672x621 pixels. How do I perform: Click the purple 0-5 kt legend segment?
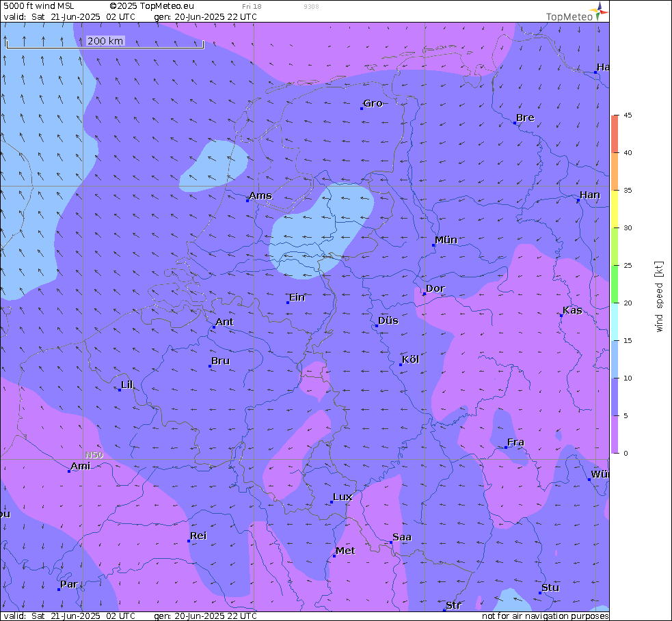615,434
